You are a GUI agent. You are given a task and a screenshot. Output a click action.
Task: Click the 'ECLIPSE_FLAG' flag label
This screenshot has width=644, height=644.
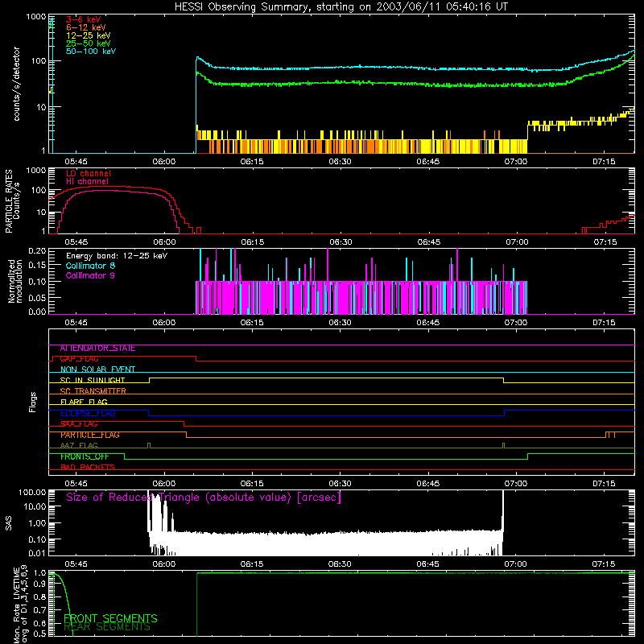click(x=88, y=413)
